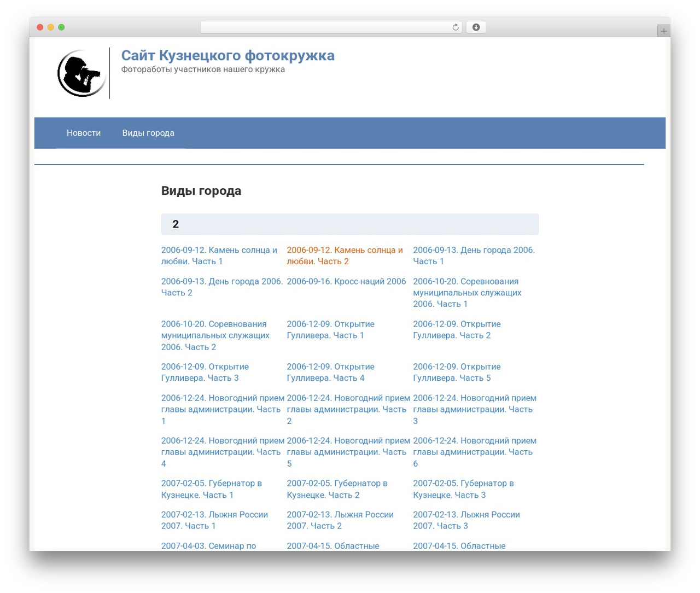Open the browser downloads button
The image size is (700, 593).
[476, 27]
